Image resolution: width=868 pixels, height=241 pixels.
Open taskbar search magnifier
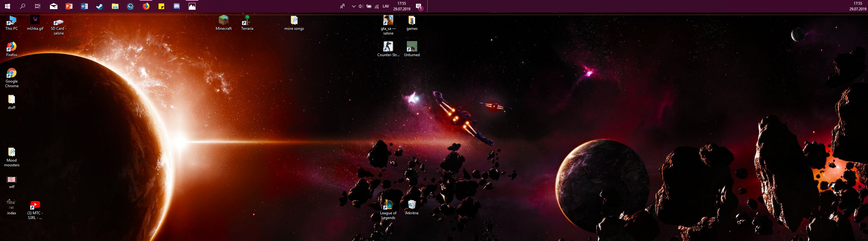coord(23,6)
